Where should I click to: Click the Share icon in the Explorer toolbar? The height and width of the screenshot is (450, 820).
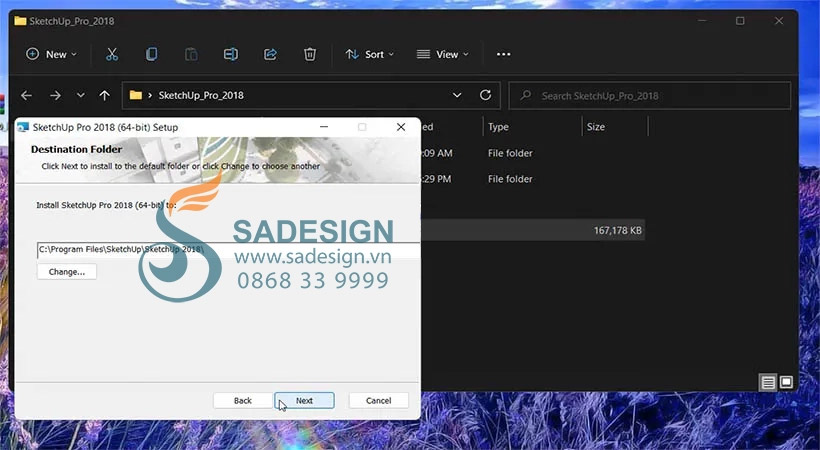270,54
